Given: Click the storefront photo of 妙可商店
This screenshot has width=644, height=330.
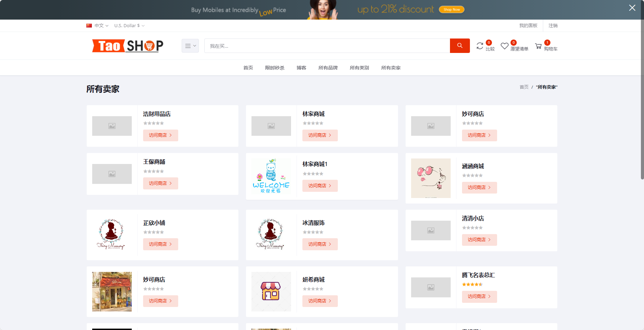Looking at the screenshot, I should pyautogui.click(x=112, y=291).
